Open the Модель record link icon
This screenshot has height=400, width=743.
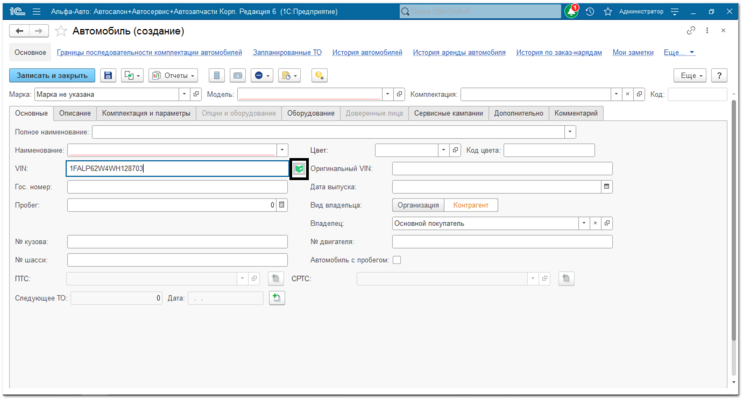(x=399, y=94)
